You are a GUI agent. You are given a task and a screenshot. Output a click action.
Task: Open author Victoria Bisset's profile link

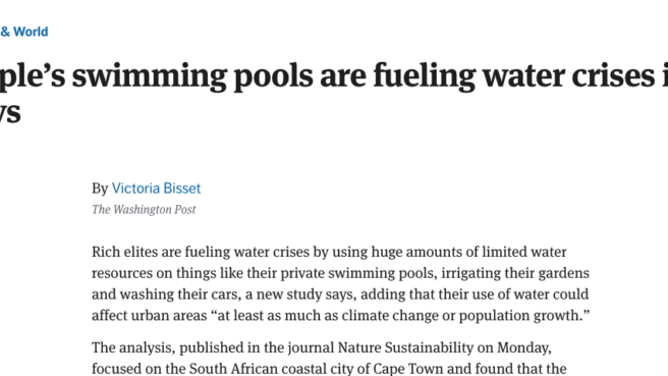tap(156, 188)
